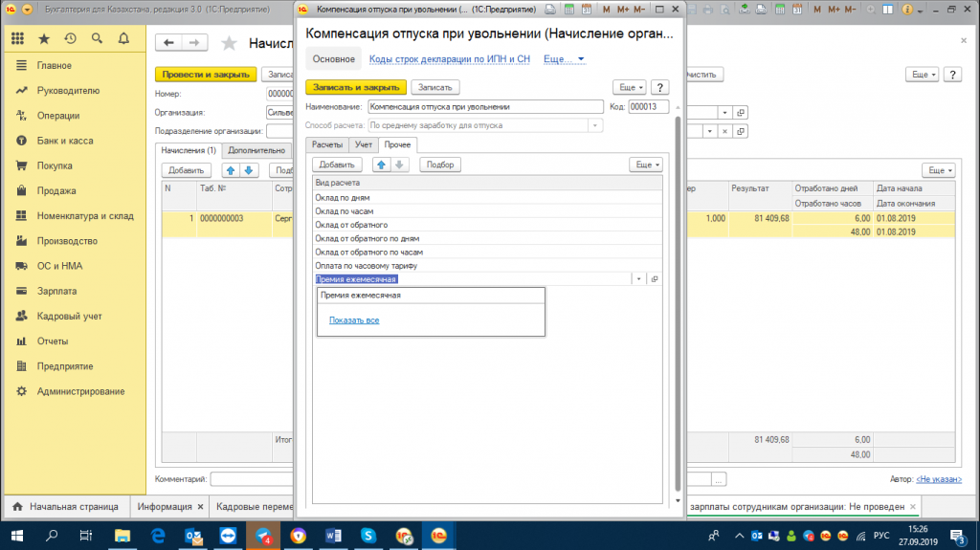
Task: Open the Windows Start menu
Action: click(x=17, y=536)
